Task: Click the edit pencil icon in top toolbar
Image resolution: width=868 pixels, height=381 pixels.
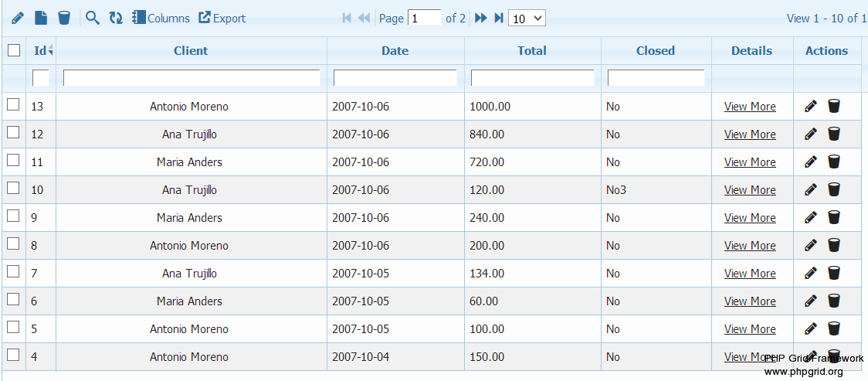Action: (x=18, y=18)
